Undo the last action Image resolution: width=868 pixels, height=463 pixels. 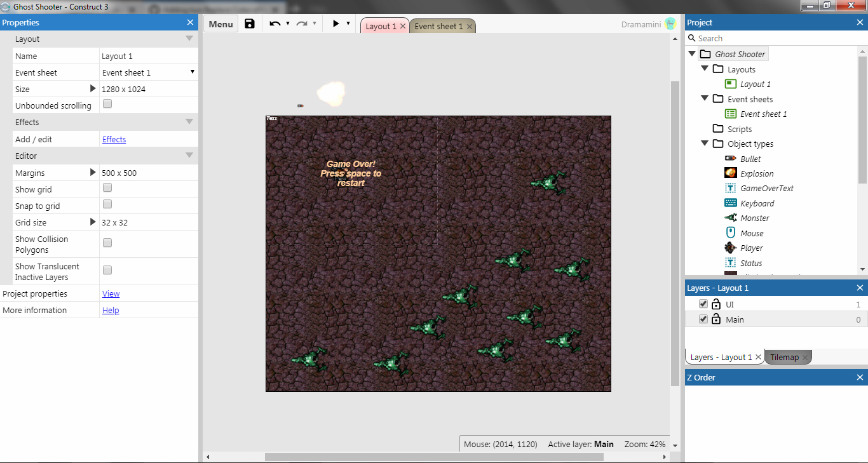275,23
